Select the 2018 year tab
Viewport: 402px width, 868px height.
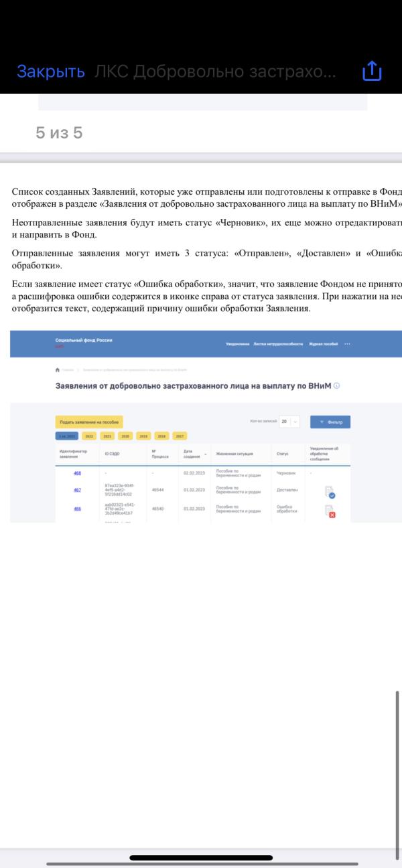click(x=161, y=436)
